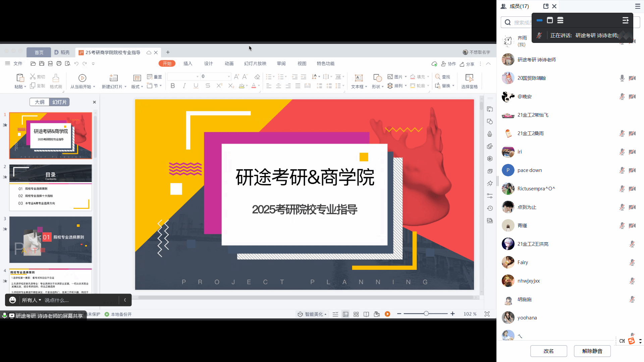Click the emoji icon in chat bar
The width and height of the screenshot is (644, 362).
pos(12,300)
